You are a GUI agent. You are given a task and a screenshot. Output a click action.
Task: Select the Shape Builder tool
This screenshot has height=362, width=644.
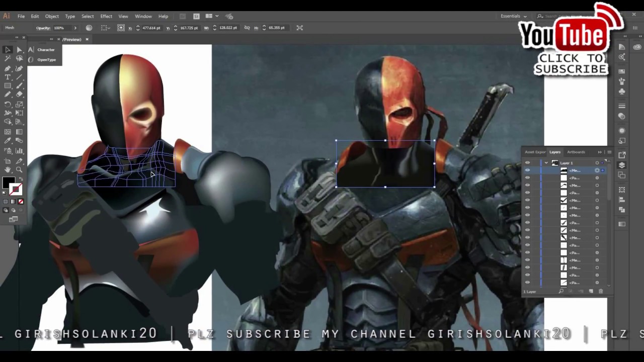coord(8,122)
